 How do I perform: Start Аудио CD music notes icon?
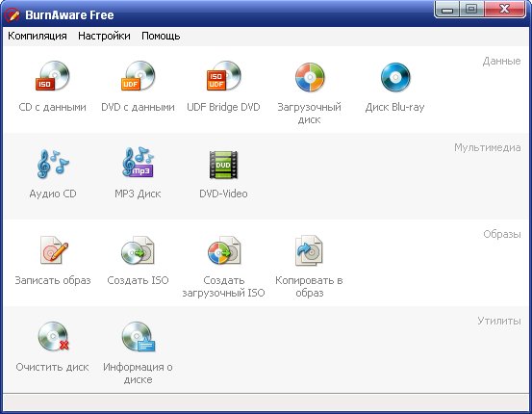click(53, 164)
